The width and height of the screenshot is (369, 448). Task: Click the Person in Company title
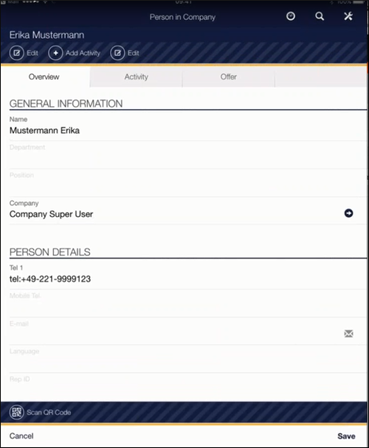click(182, 17)
